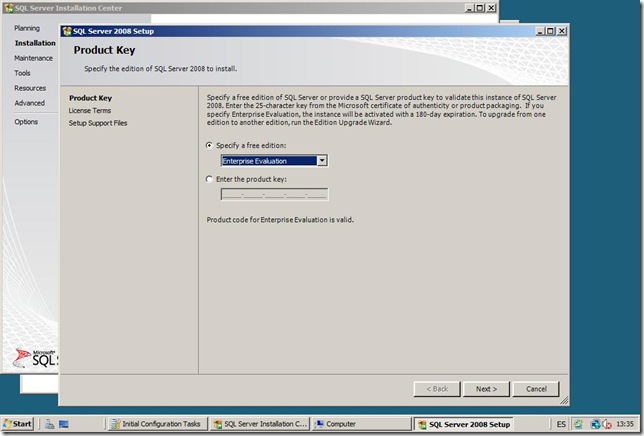Click the Next > button

pyautogui.click(x=486, y=389)
